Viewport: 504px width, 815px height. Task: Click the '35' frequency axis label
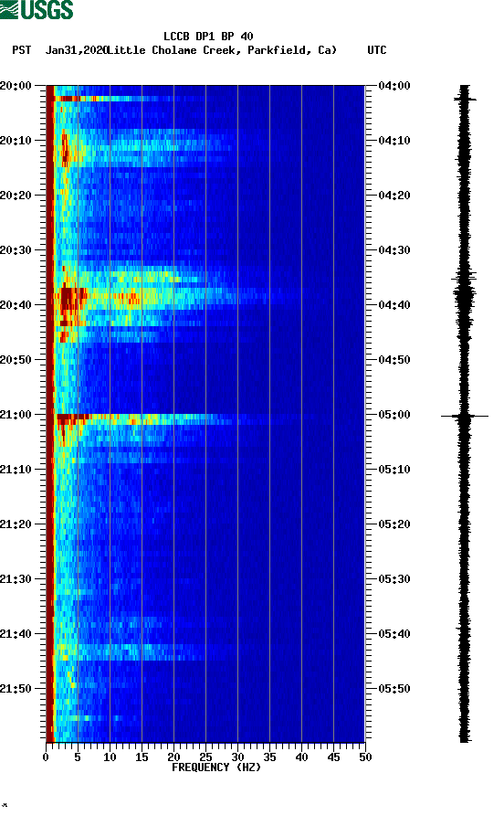[269, 757]
